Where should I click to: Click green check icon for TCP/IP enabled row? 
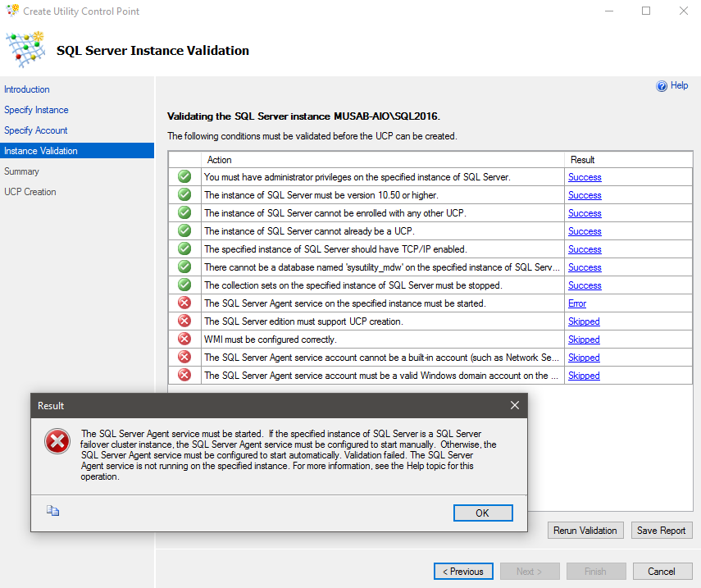(184, 249)
